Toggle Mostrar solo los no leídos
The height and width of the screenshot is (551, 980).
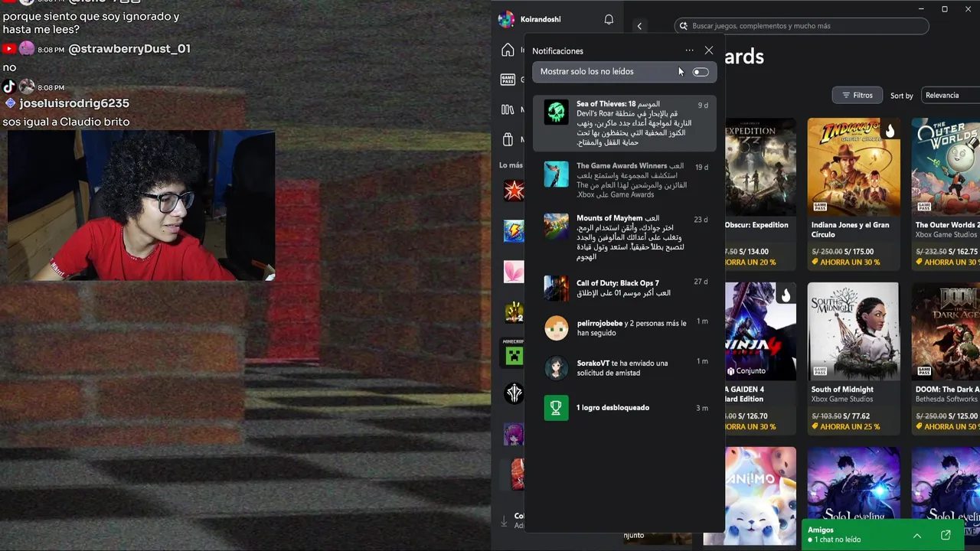click(701, 72)
